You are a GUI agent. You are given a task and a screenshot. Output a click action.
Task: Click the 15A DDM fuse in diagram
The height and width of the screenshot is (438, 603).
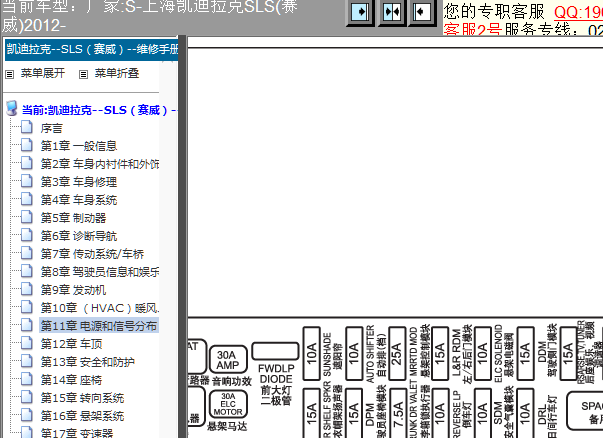click(x=525, y=353)
